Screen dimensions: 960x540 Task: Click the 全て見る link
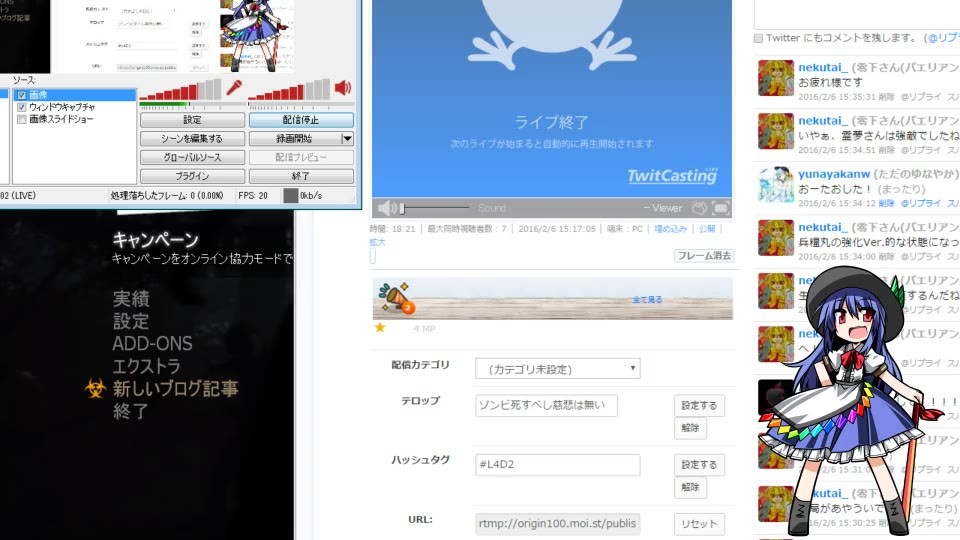647,300
